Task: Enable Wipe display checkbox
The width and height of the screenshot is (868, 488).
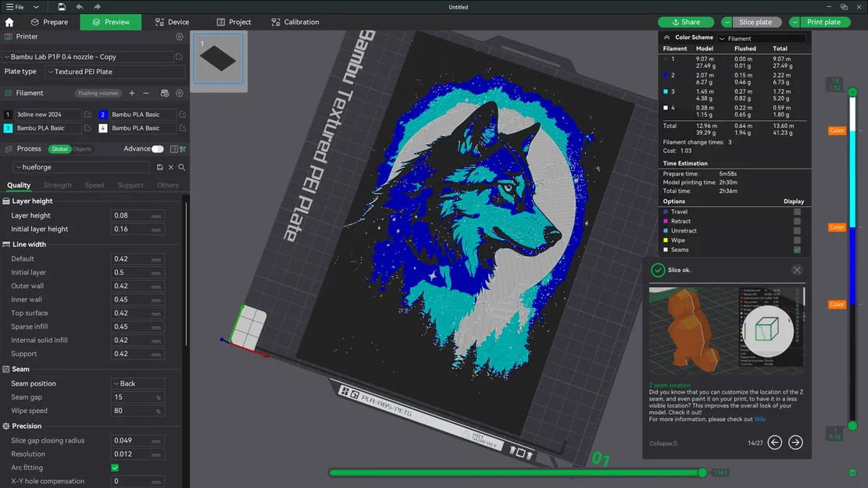Action: (797, 240)
